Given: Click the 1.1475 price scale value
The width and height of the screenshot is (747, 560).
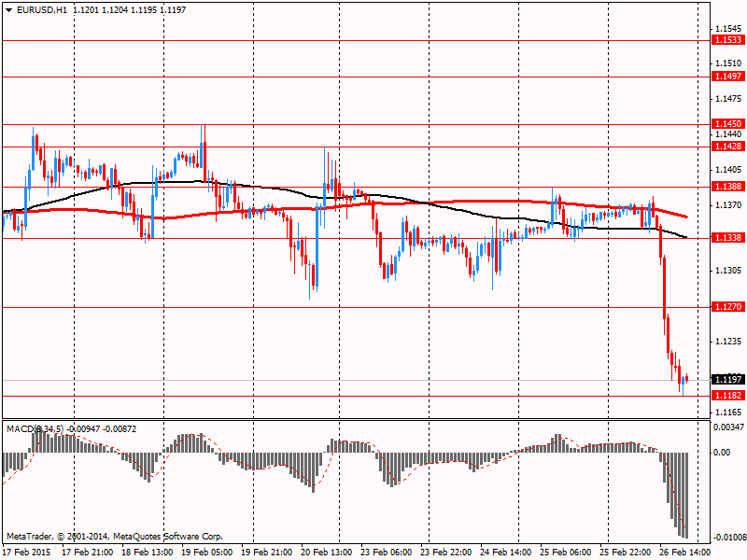Looking at the screenshot, I should tap(729, 99).
